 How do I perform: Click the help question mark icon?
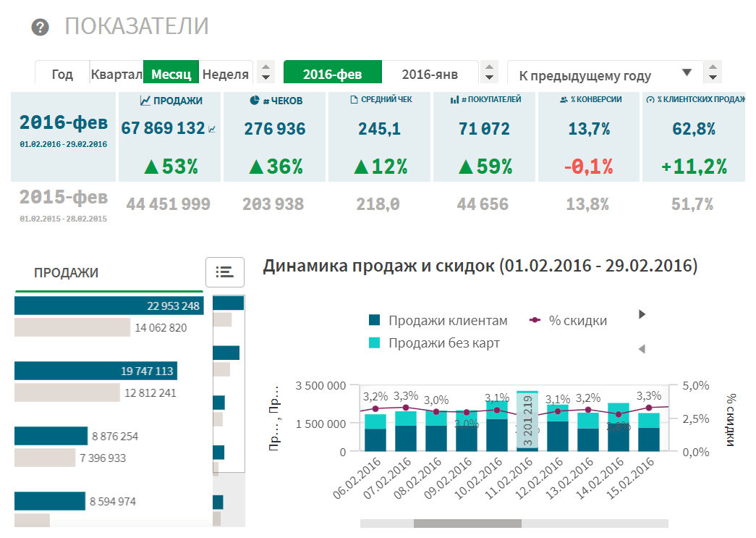[x=41, y=28]
